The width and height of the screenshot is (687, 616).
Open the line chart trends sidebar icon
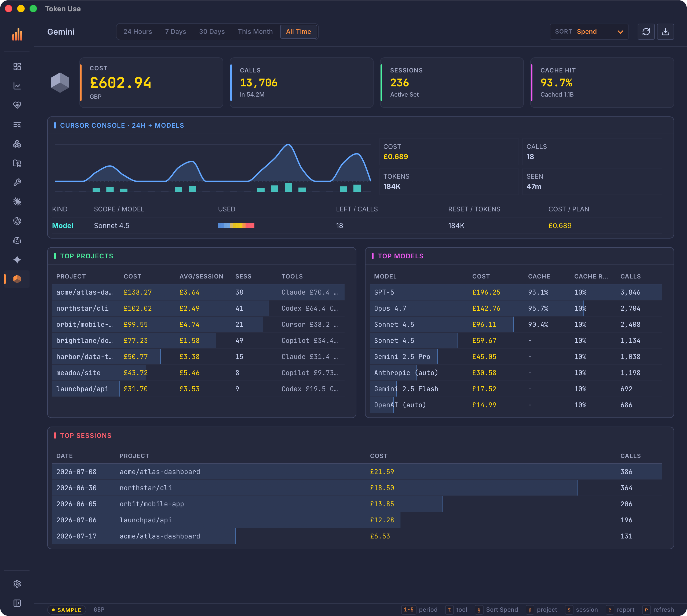point(17,86)
